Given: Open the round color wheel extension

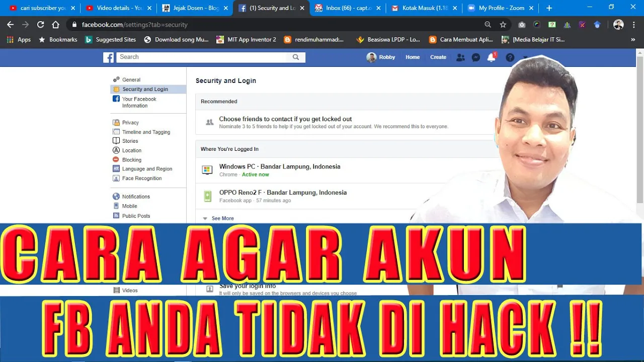Looking at the screenshot, I should [x=537, y=25].
